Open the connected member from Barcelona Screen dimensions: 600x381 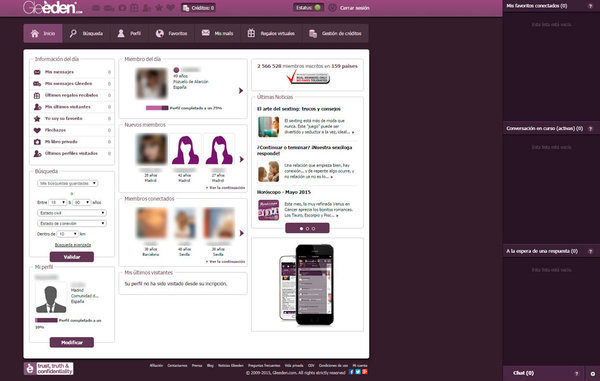pos(151,223)
